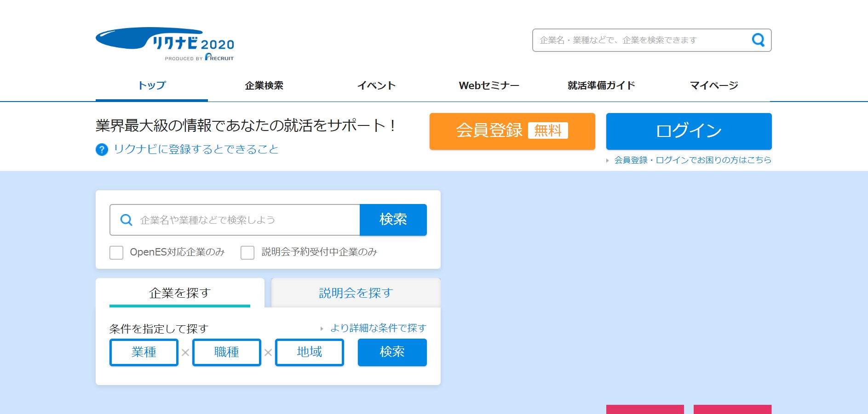Screen dimensions: 868x414
Task: Enable the OpenES対応企業のみ checkbox
Action: tap(116, 252)
